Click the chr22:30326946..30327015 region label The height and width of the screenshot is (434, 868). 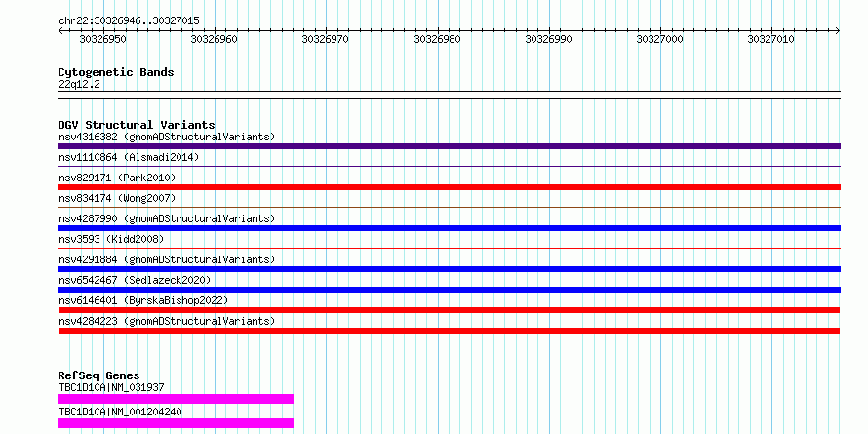[x=129, y=20]
